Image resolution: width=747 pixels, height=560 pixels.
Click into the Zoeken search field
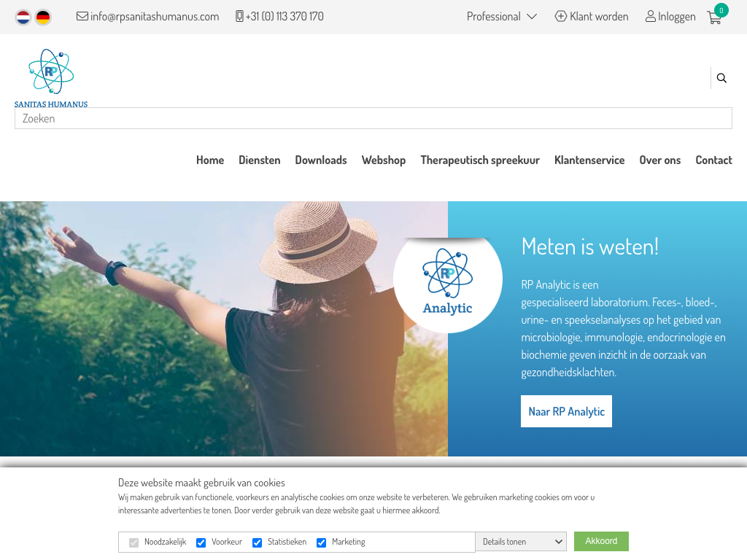click(373, 118)
